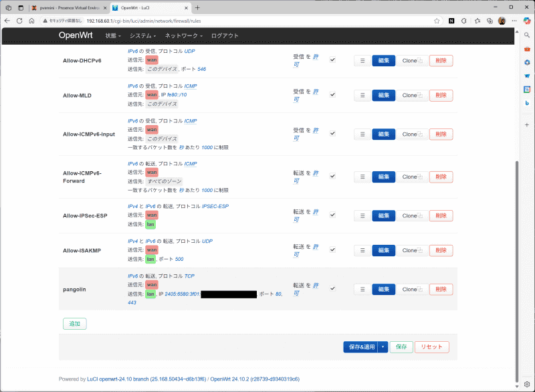Open the dropdown arrow beside 保存&適用
Viewport: 535px width, 392px height.
[383, 347]
